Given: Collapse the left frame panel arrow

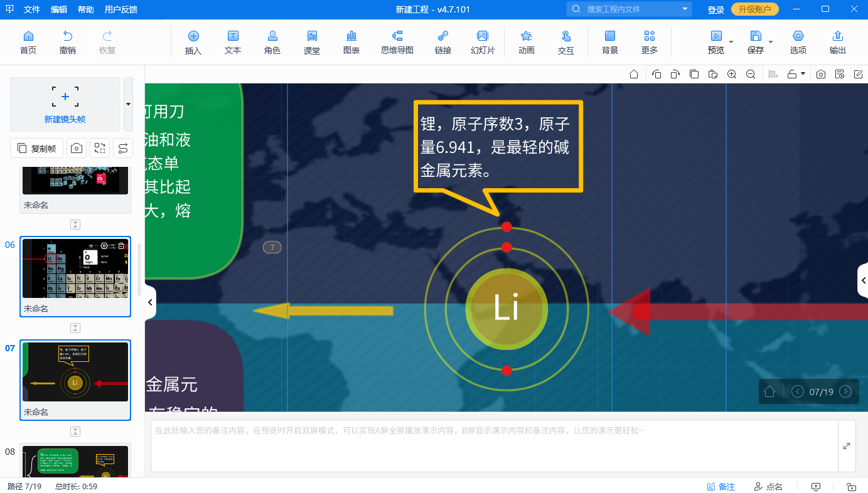Looking at the screenshot, I should point(149,302).
